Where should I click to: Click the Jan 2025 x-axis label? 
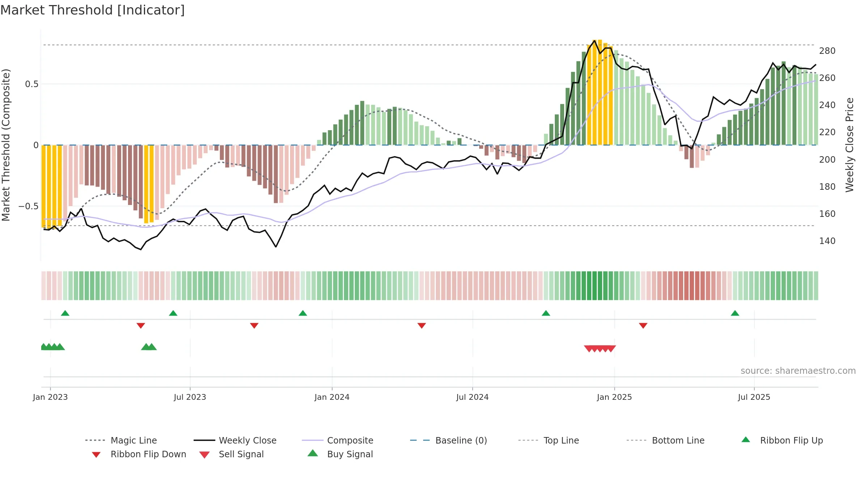pyautogui.click(x=614, y=397)
